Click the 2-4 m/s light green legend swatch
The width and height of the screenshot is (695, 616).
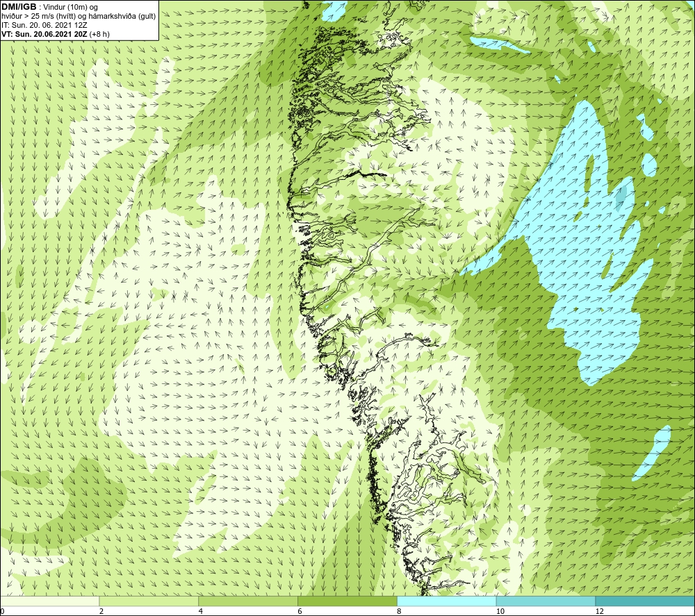(149, 601)
